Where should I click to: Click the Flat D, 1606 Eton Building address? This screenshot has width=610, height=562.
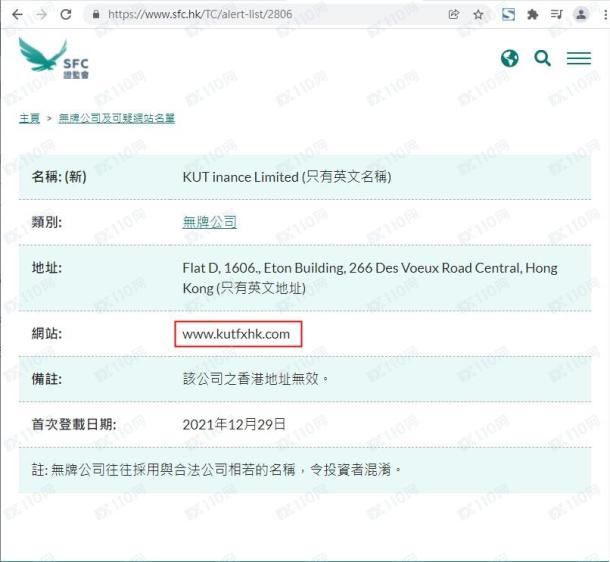[x=370, y=278]
